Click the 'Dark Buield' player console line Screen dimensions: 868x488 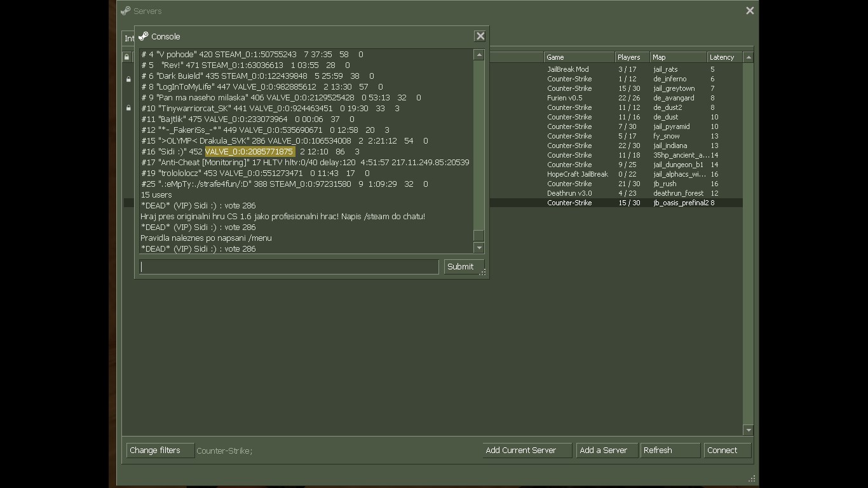pos(257,76)
